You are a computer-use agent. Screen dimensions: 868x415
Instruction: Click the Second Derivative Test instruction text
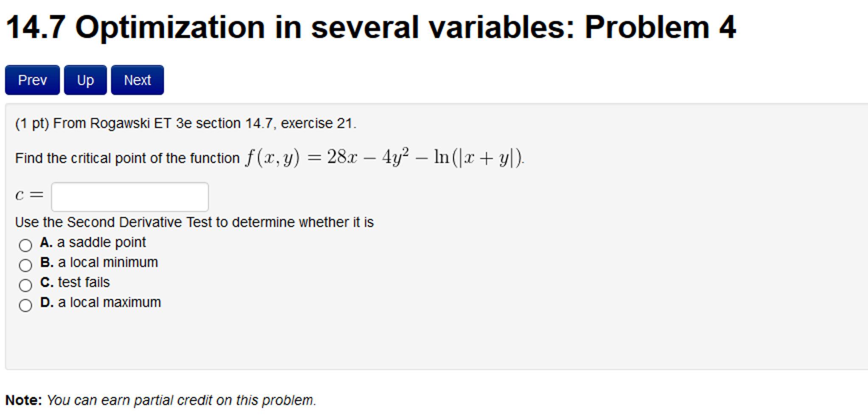(194, 222)
